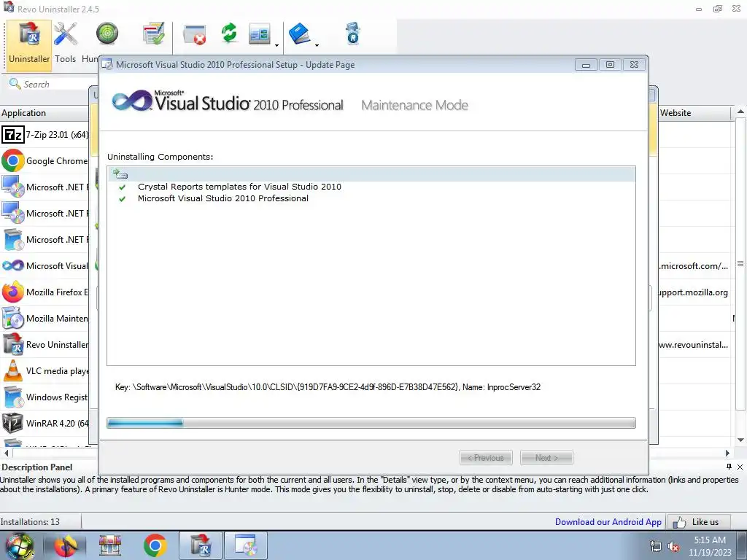The height and width of the screenshot is (560, 747).
Task: Click the Like us button
Action: [x=698, y=522]
